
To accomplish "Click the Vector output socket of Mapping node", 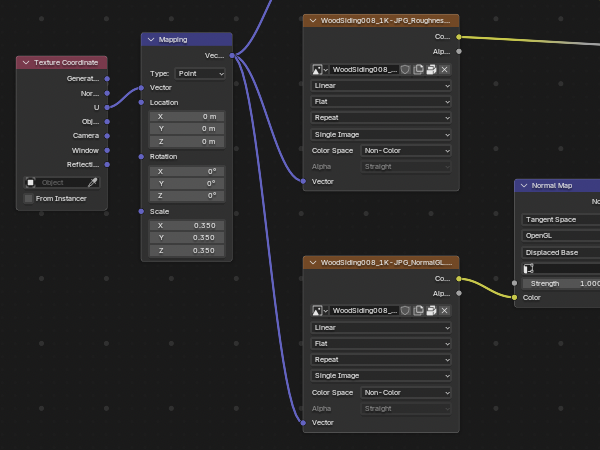I will coord(232,56).
